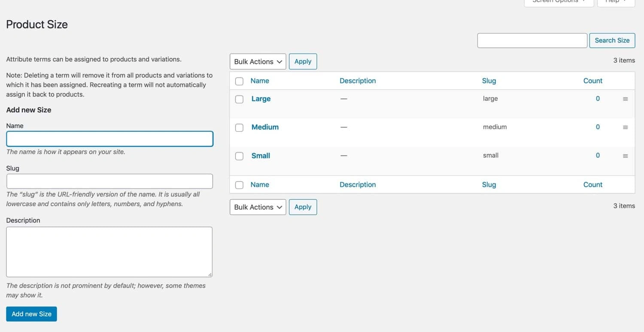Click the Search Size button
Viewport: 644px width, 332px height.
point(612,40)
